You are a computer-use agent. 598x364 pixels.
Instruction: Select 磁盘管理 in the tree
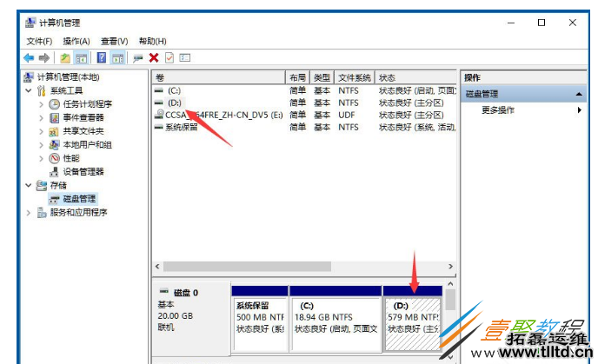pyautogui.click(x=79, y=199)
